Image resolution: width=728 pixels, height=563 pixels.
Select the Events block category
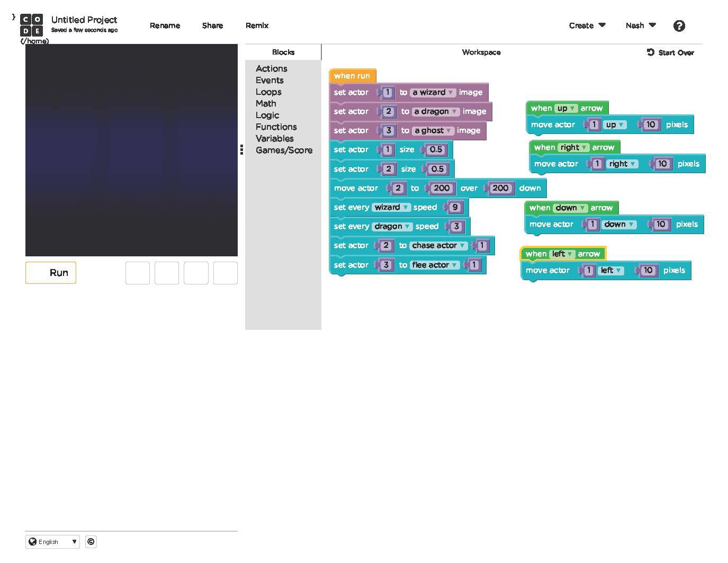point(269,80)
